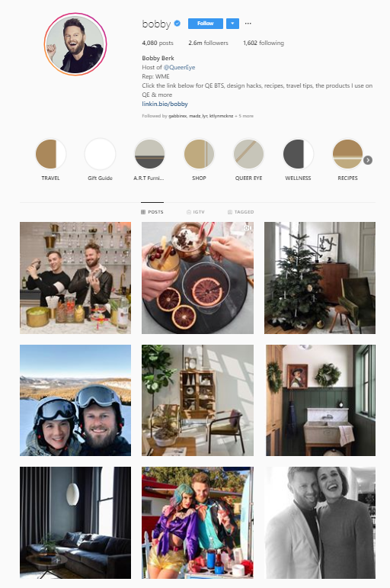View bobby's profile picture story
The height and width of the screenshot is (588, 390).
coord(75,44)
